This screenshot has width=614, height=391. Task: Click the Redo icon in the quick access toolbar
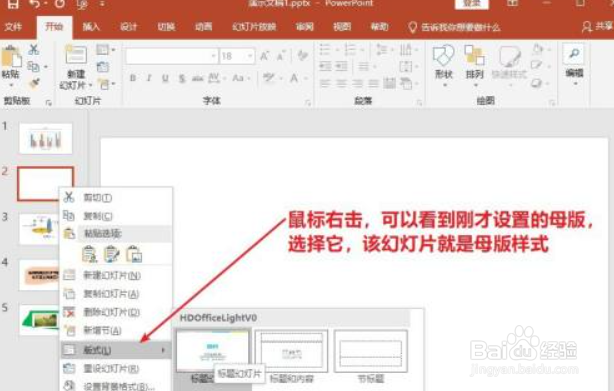[x=60, y=4]
